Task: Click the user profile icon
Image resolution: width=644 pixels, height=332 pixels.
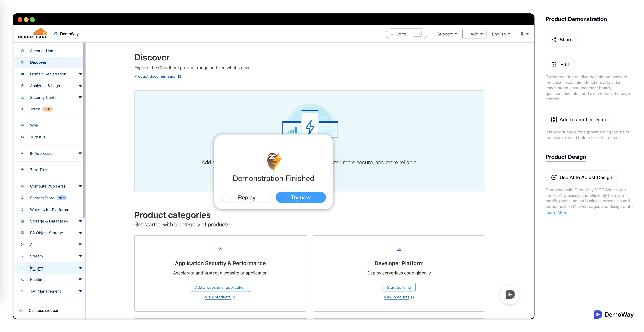Action: (x=522, y=34)
